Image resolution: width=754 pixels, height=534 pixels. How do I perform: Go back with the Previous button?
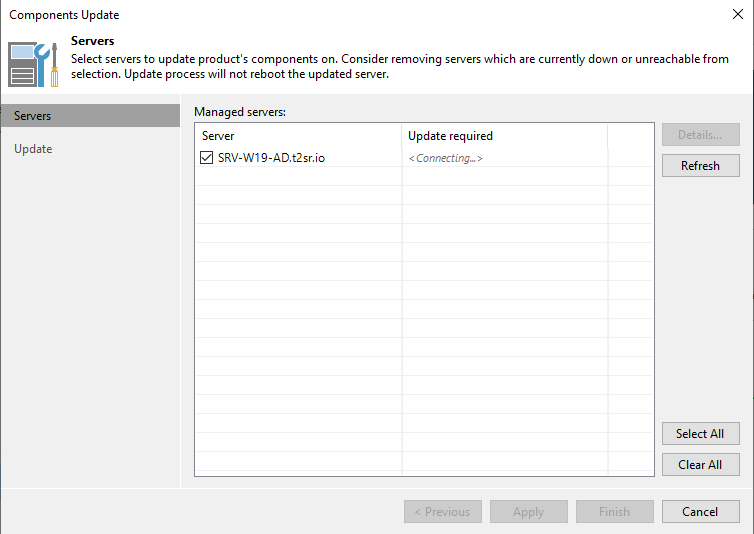pyautogui.click(x=443, y=511)
